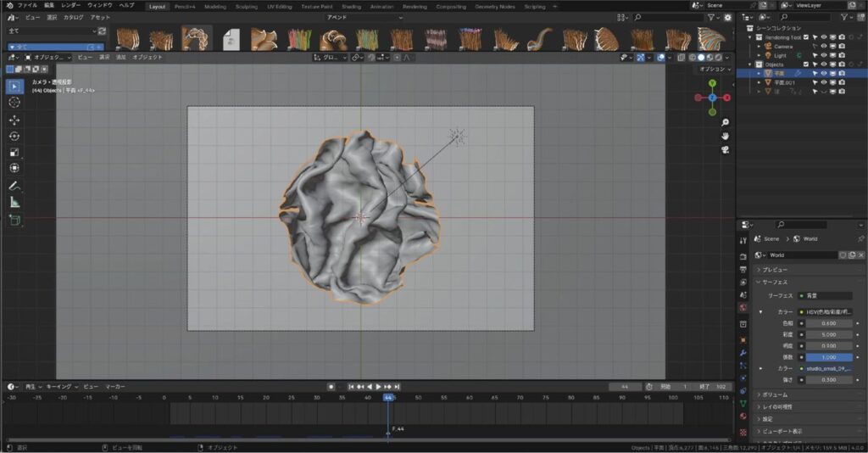Open the Modifiers properties tab
Image resolution: width=868 pixels, height=453 pixels.
[743, 353]
